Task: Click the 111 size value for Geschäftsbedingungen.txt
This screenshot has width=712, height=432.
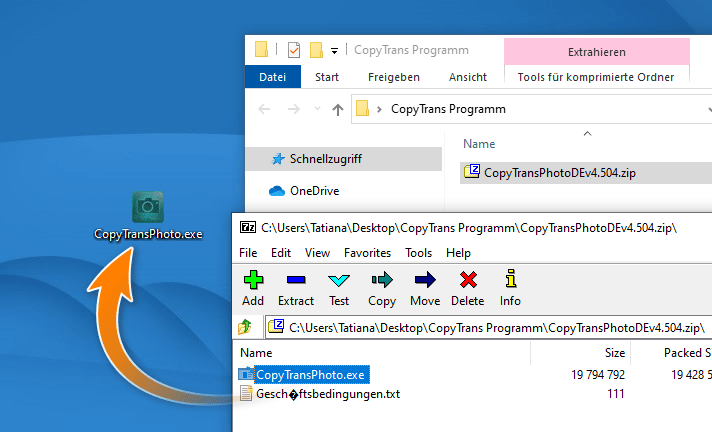Action: (616, 394)
